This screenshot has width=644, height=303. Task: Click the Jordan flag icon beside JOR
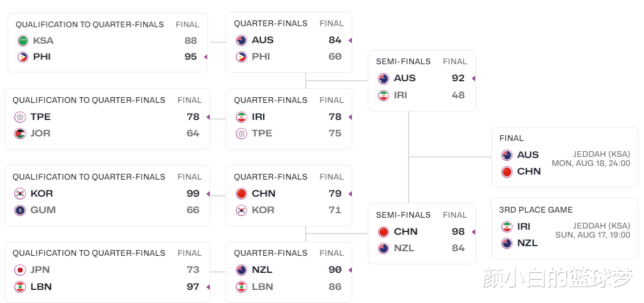[x=20, y=134]
